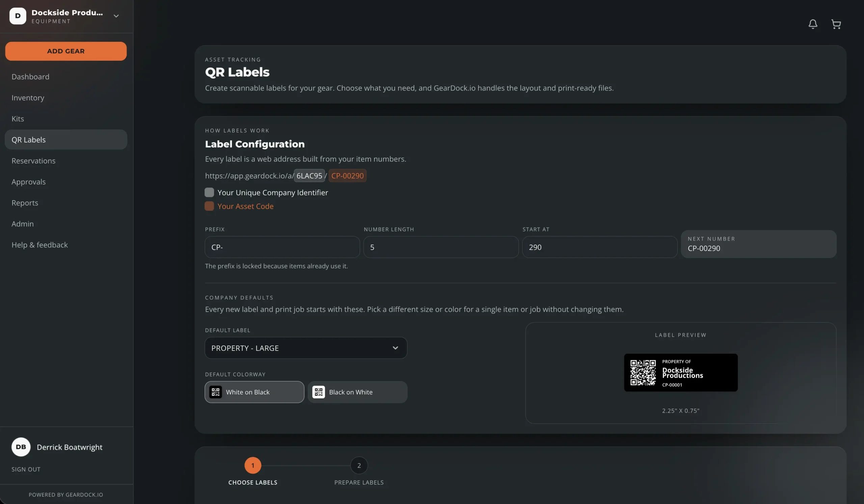
Task: Open the shopping cart icon
Action: (836, 24)
